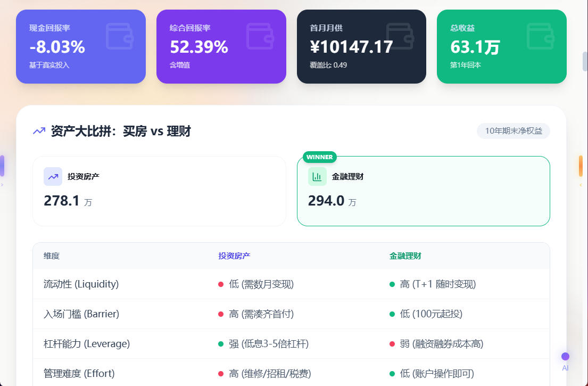Click the 高 (需凑齐首付) cell
The height and width of the screenshot is (386, 588).
(261, 314)
